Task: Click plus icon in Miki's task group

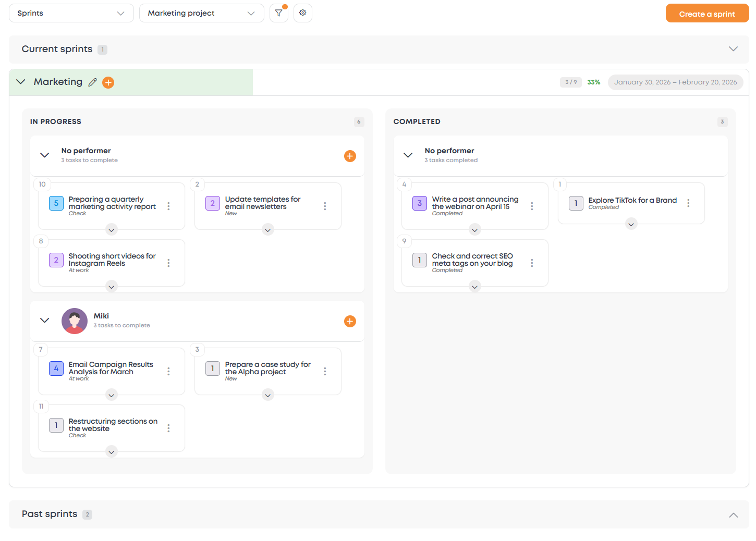Action: pyautogui.click(x=350, y=321)
